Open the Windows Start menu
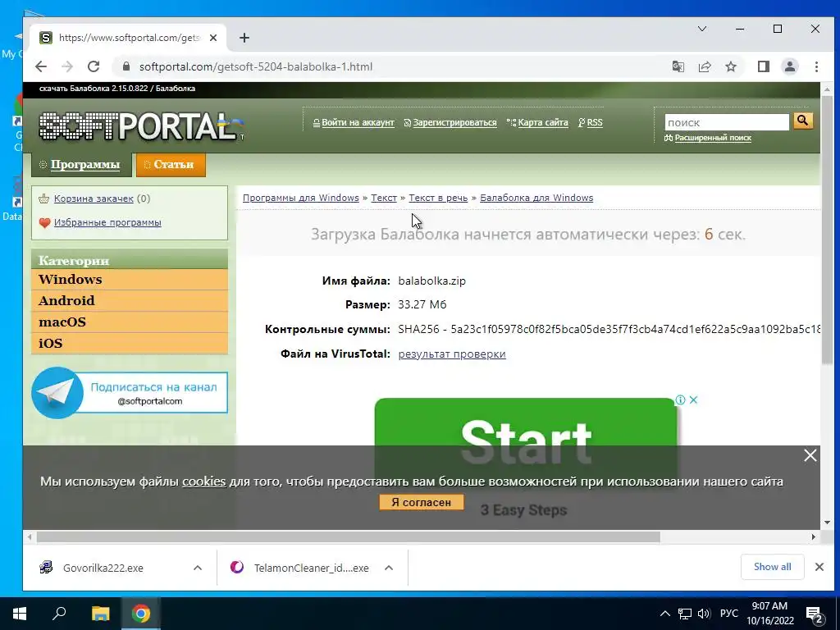Viewport: 840px width, 630px height. tap(20, 614)
